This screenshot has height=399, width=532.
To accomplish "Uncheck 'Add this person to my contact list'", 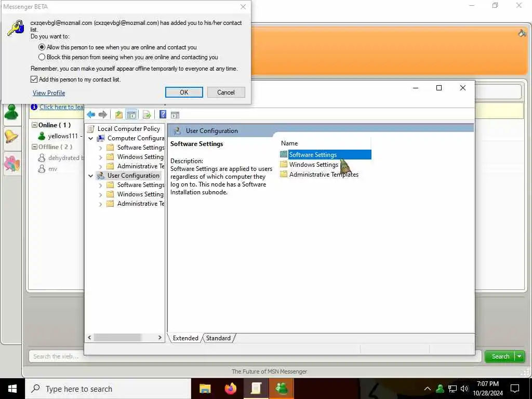I will (x=34, y=79).
